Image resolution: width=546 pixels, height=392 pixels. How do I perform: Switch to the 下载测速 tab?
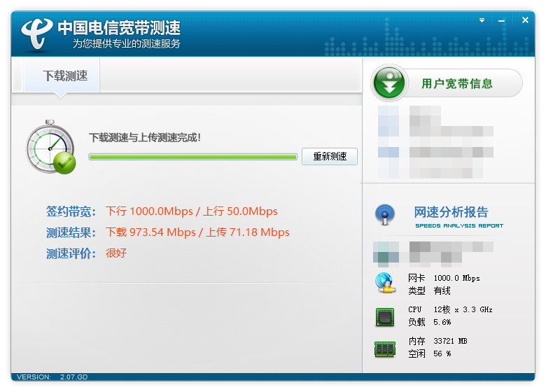point(62,76)
